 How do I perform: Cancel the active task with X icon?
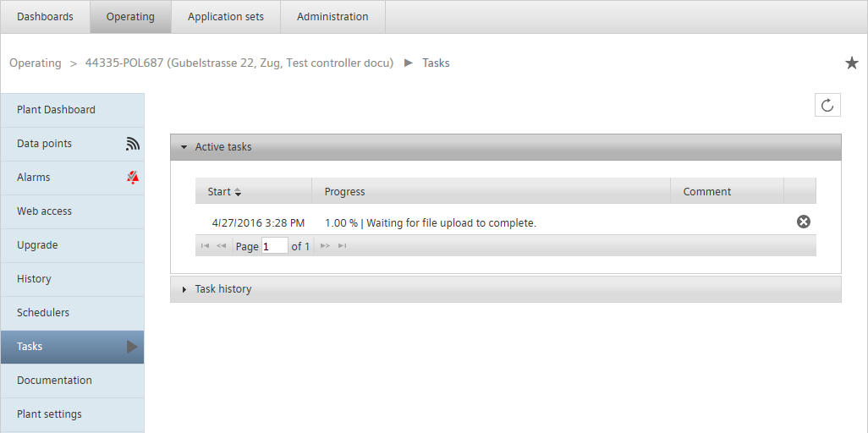803,222
